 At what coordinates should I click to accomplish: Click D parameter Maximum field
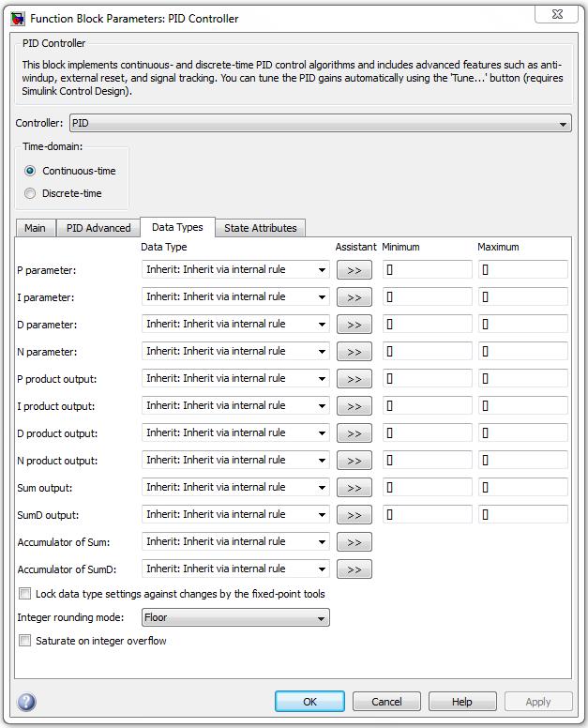(x=523, y=324)
